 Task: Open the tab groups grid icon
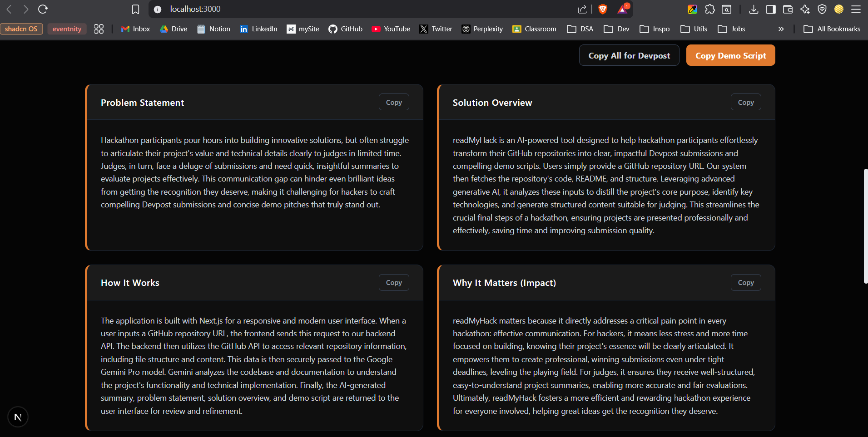[99, 29]
